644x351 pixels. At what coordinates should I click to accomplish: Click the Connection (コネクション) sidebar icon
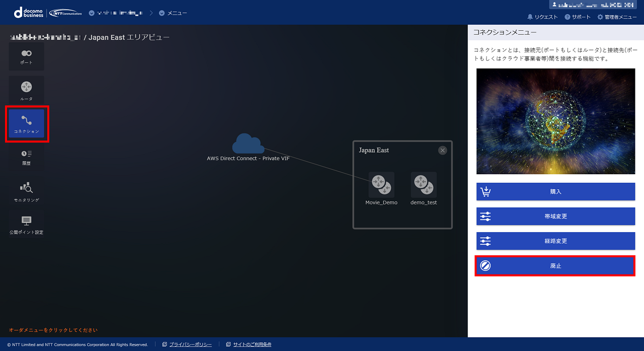coord(26,123)
